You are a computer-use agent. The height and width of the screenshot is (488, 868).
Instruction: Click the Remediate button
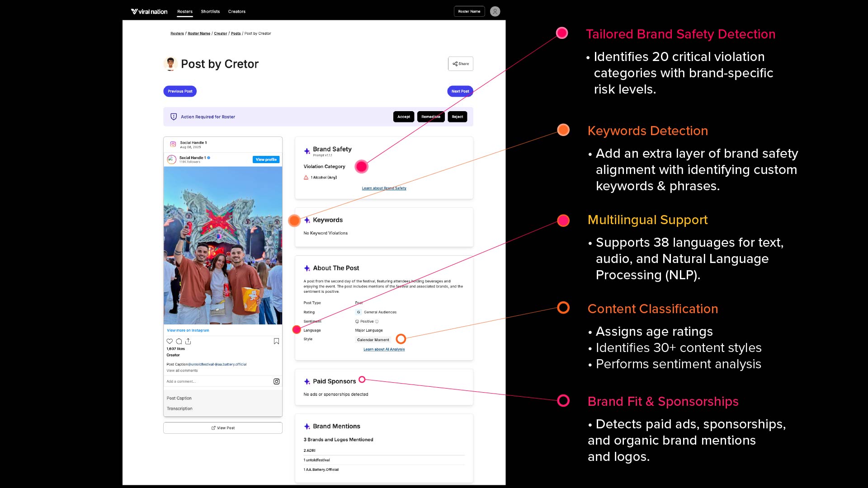coord(430,117)
